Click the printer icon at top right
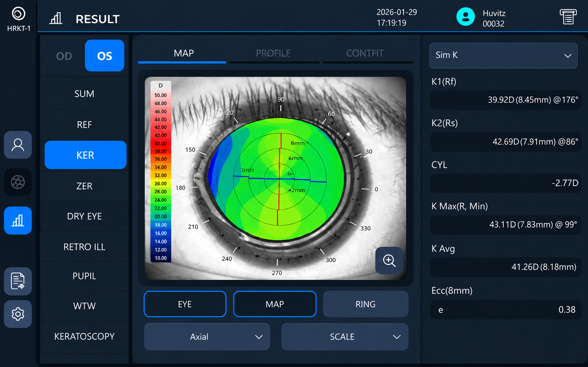588x367 pixels. pyautogui.click(x=568, y=17)
